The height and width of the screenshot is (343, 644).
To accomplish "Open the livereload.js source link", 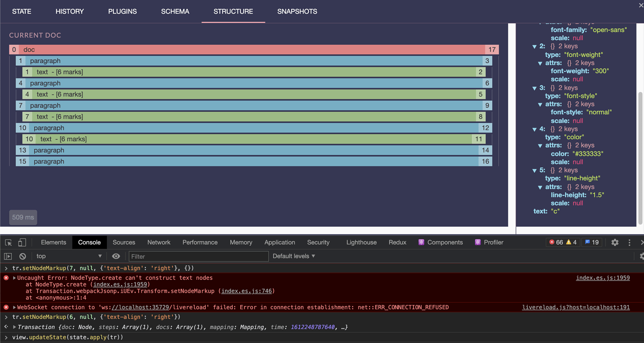I will [x=575, y=308].
